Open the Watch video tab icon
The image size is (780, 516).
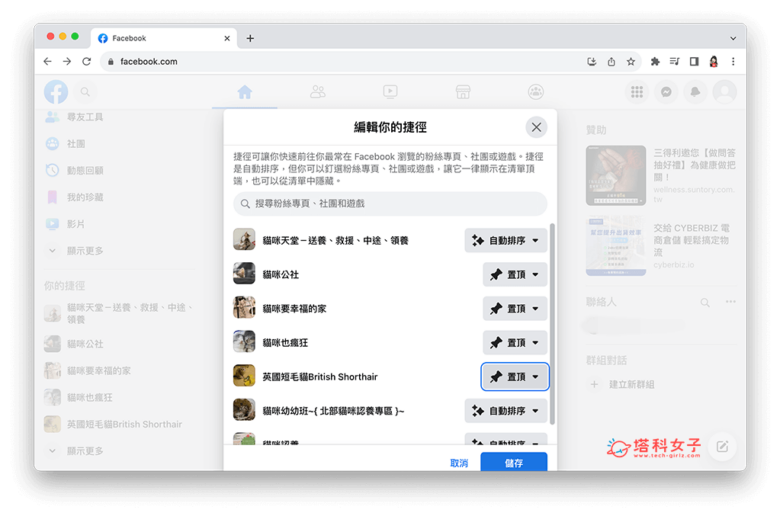click(x=390, y=92)
